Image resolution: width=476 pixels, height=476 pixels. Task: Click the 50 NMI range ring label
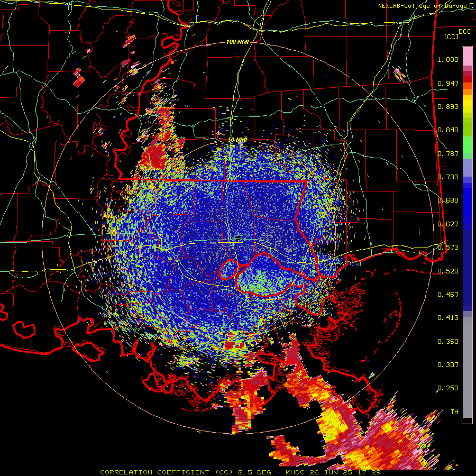click(x=237, y=140)
